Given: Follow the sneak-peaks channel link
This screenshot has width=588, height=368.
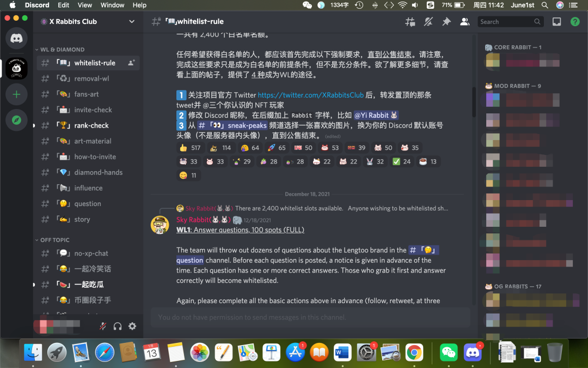Looking at the screenshot, I should (x=232, y=125).
